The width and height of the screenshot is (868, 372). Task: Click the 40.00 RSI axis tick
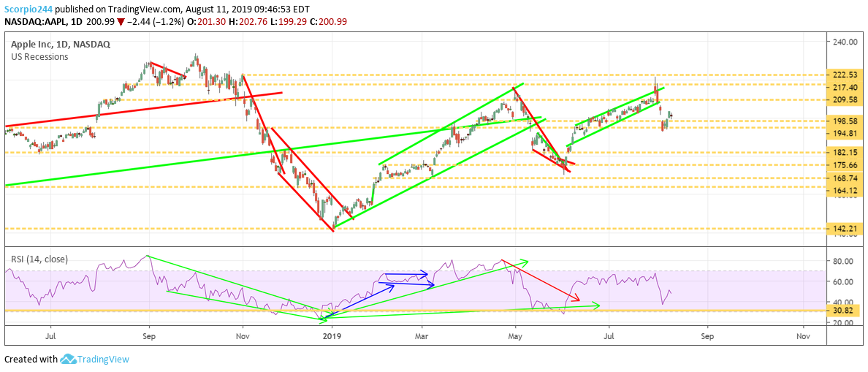tap(842, 302)
